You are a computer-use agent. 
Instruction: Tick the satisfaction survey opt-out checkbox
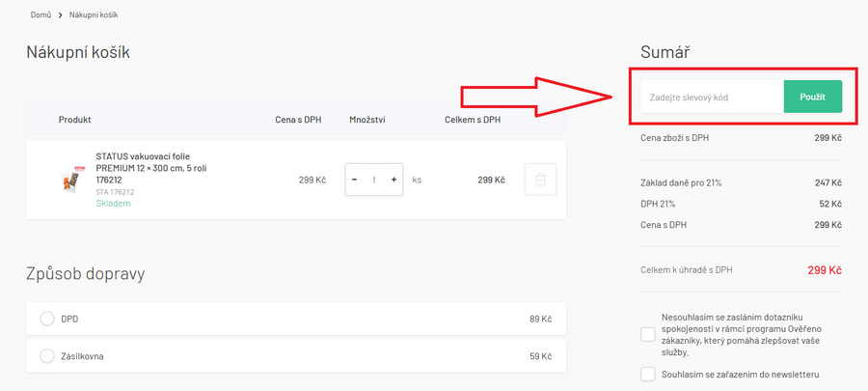[x=647, y=334]
